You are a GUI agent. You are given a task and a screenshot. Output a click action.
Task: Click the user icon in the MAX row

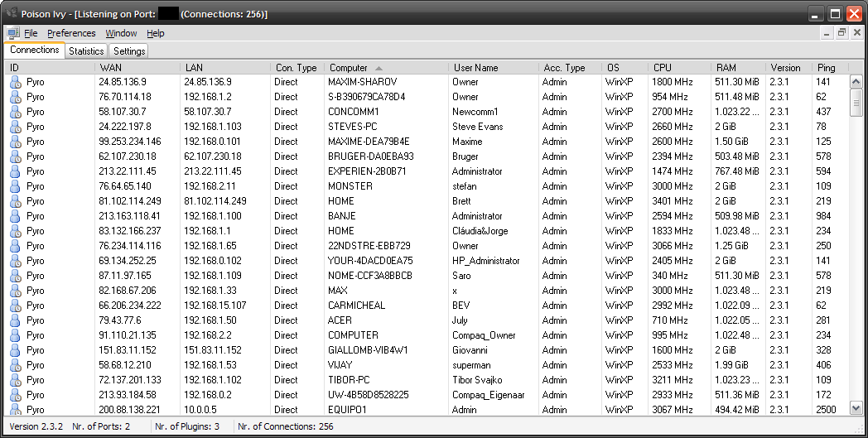(16, 291)
